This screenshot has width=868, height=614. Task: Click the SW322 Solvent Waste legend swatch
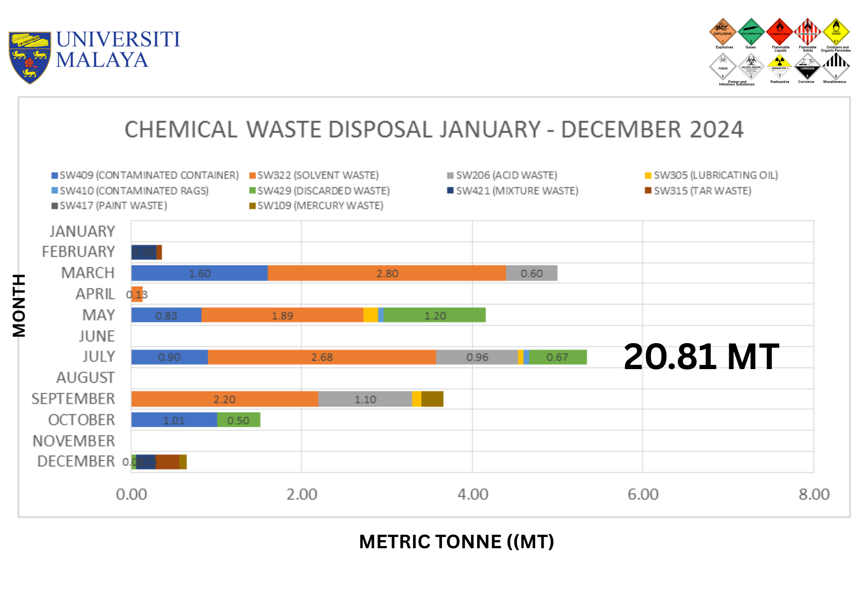pyautogui.click(x=252, y=176)
